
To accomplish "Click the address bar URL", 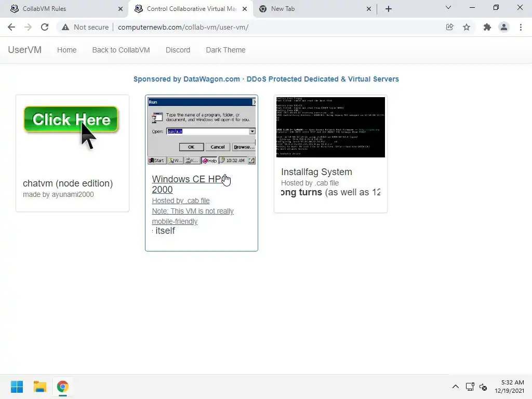I will (183, 27).
